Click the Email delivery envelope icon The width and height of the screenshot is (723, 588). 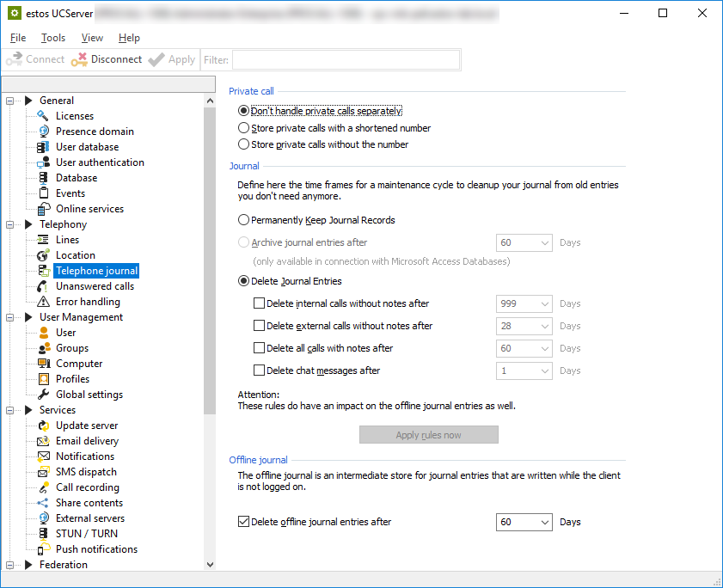pyautogui.click(x=43, y=441)
